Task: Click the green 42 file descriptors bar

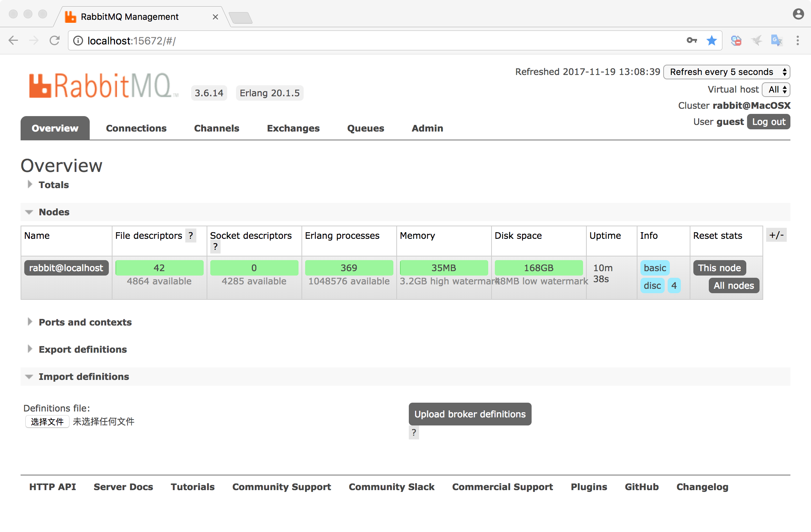Action: point(159,268)
